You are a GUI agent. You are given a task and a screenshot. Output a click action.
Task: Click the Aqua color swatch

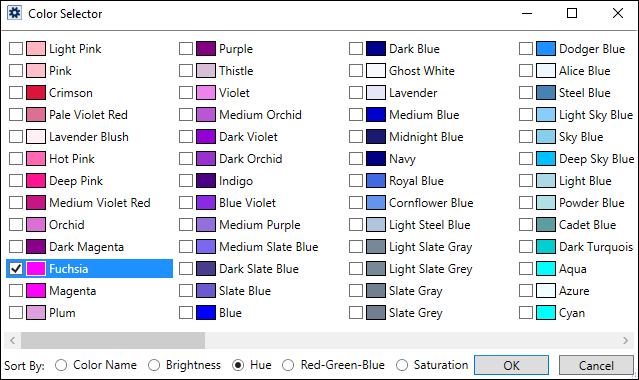pyautogui.click(x=546, y=269)
